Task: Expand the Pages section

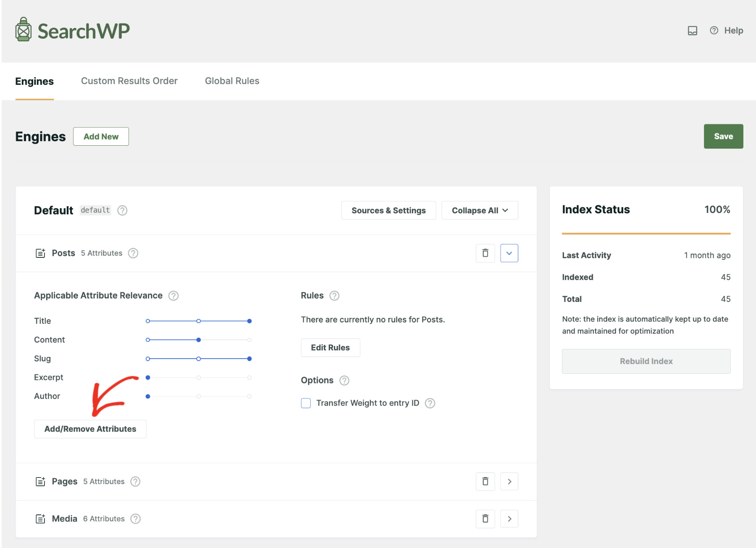Action: (509, 482)
